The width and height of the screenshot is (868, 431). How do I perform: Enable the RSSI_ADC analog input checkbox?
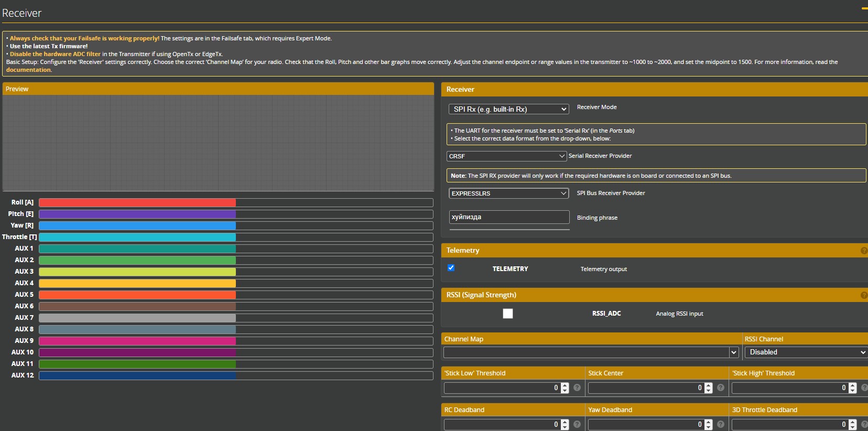[507, 314]
